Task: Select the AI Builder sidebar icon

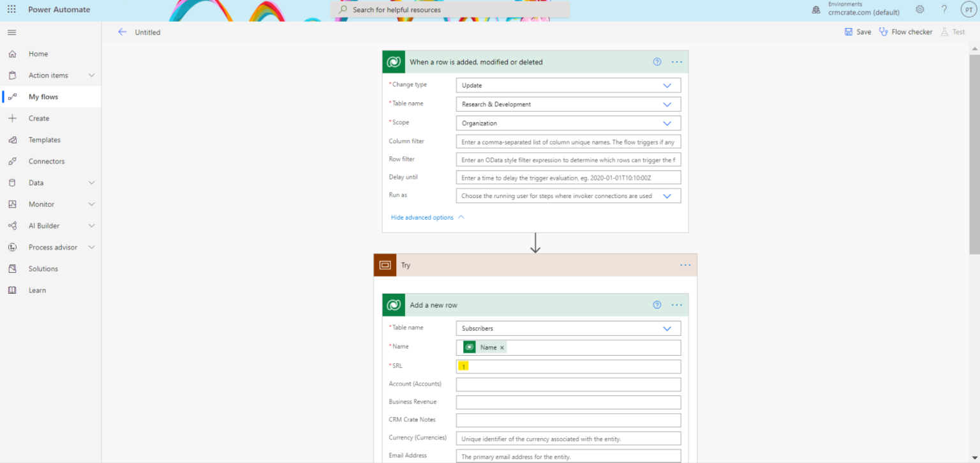Action: (13, 225)
